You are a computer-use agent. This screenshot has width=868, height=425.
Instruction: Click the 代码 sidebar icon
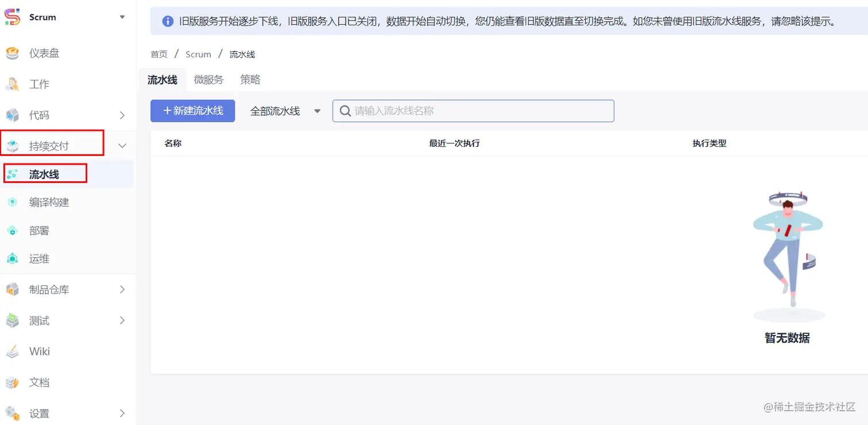click(x=12, y=115)
